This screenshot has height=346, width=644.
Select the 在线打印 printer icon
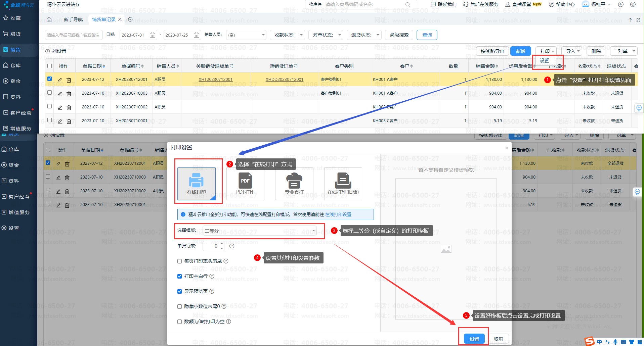pos(196,181)
